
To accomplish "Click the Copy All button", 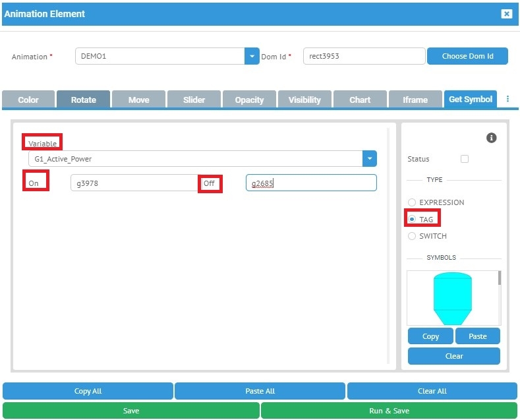I will (x=88, y=391).
